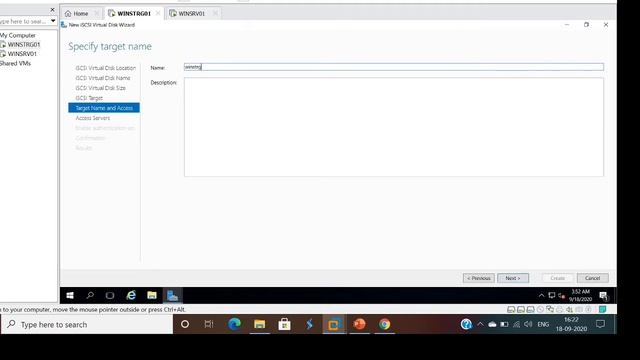Click the OneDrive cloud tray icon
Image resolution: width=640 pixels, height=360 pixels.
click(x=492, y=324)
